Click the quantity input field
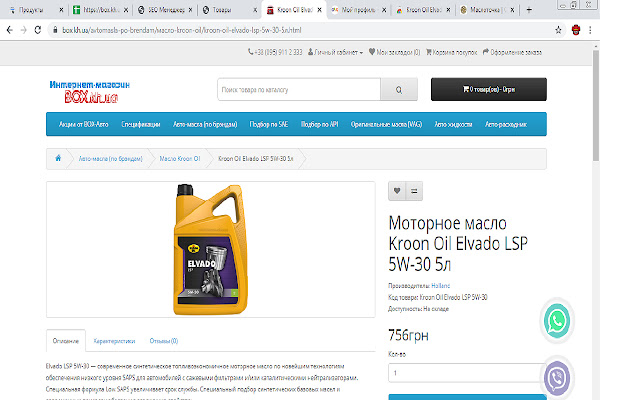This screenshot has height=400, width=640. 467,373
